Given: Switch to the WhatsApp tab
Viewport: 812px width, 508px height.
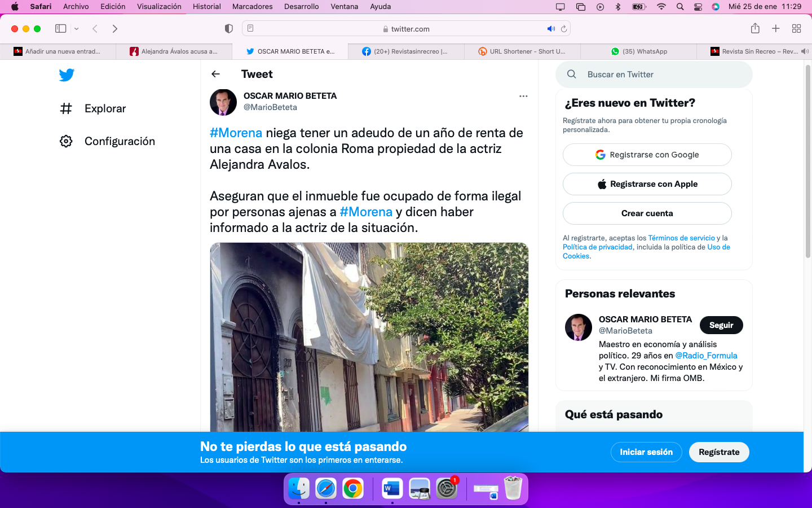Looking at the screenshot, I should tap(638, 51).
